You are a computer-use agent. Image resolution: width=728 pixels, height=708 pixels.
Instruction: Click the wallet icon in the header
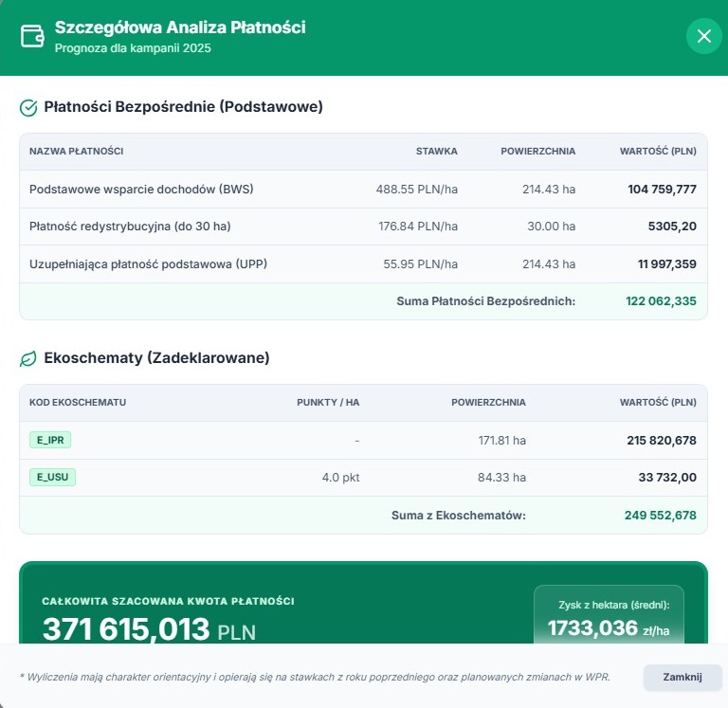[31, 37]
